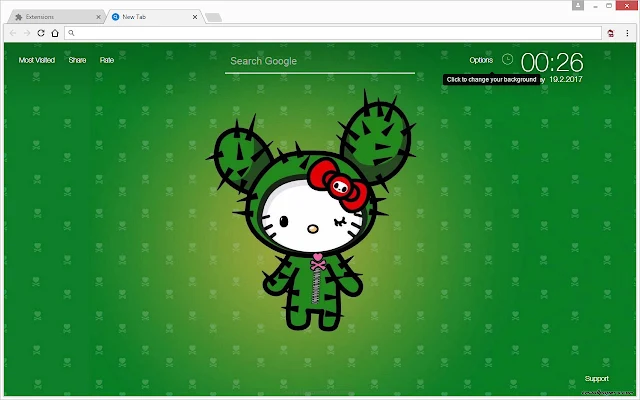Close the New Tab tab
Screen dimensions: 640x400
point(195,17)
